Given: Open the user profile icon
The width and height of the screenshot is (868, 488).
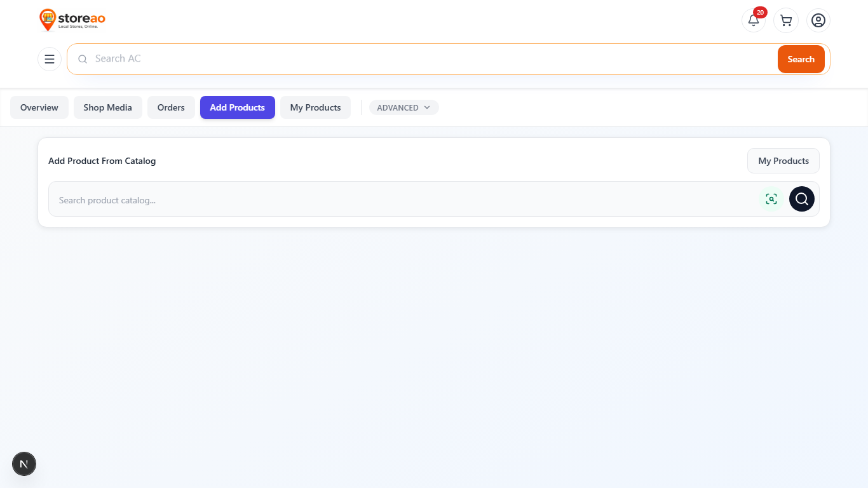Looking at the screenshot, I should 818,20.
